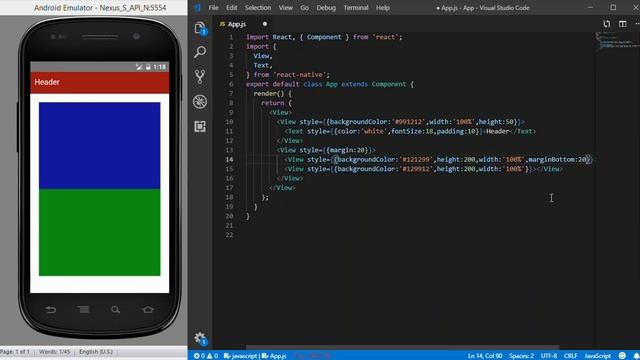Screen dimensions: 640x360
Task: Open the View menu
Action: click(285, 8)
